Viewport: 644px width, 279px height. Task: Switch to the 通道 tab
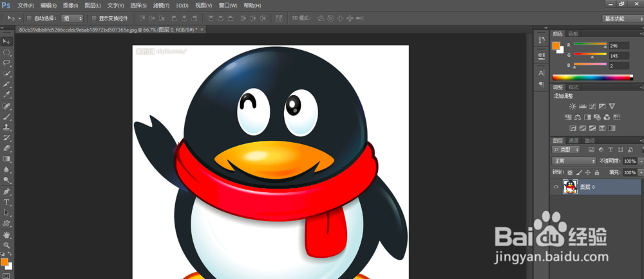574,141
